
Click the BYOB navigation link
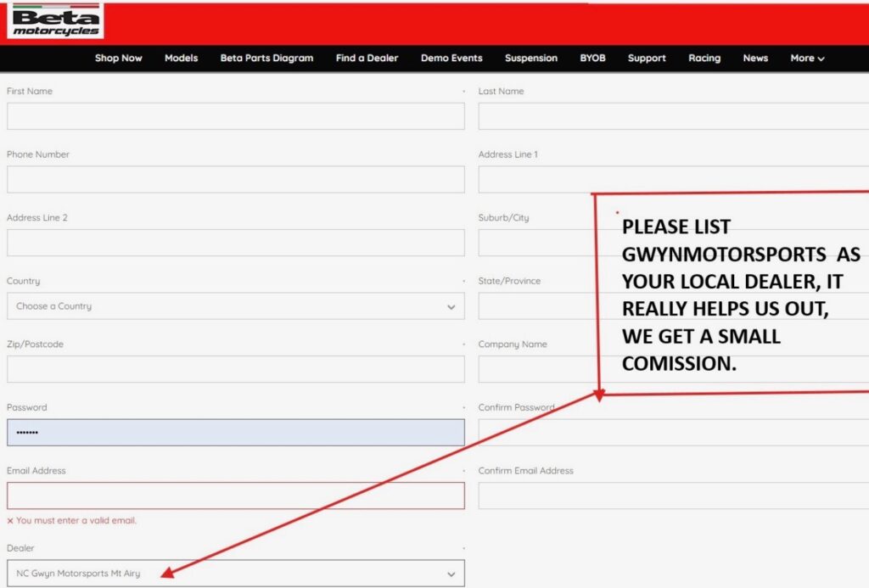click(592, 59)
